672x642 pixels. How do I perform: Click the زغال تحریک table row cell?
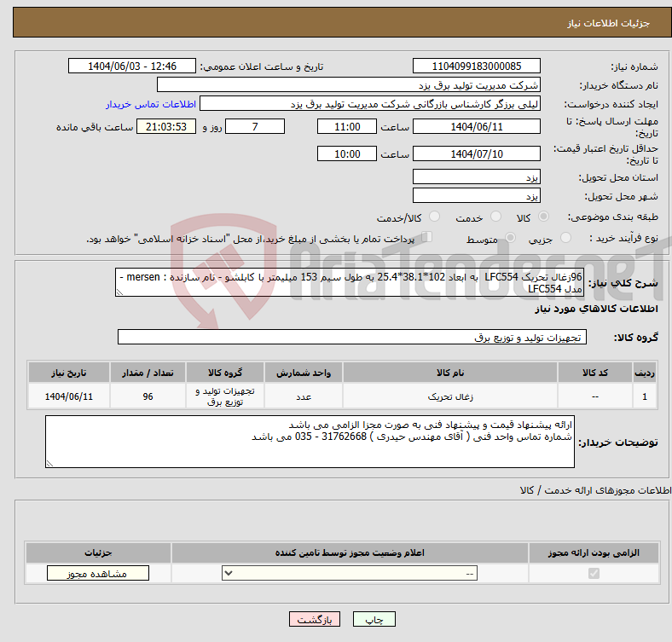[449, 397]
